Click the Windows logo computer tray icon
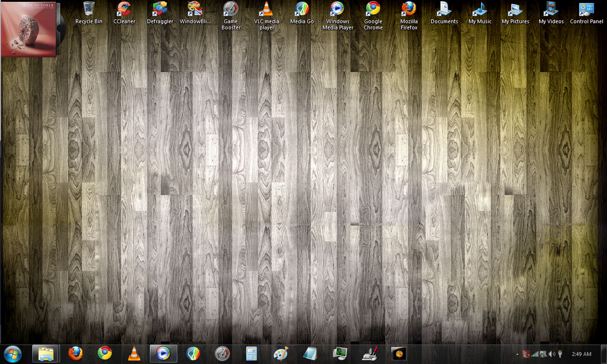Image resolution: width=607 pixels, height=364 pixels. [x=543, y=354]
